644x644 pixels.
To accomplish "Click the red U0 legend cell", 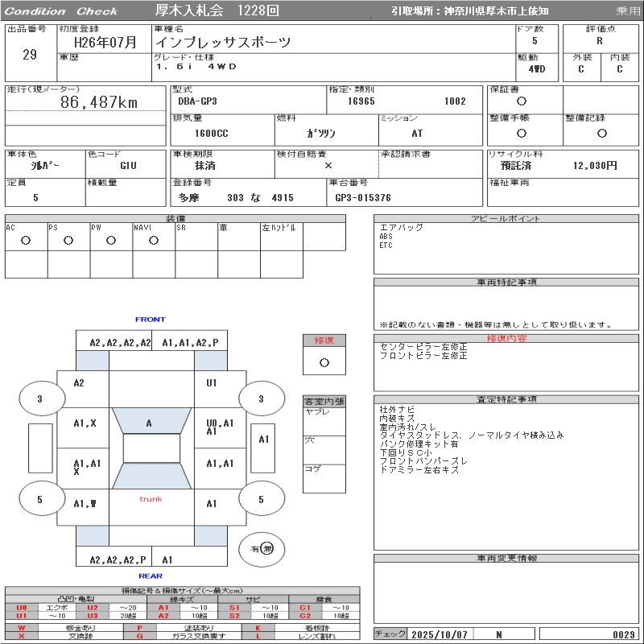I will pyautogui.click(x=22, y=608).
